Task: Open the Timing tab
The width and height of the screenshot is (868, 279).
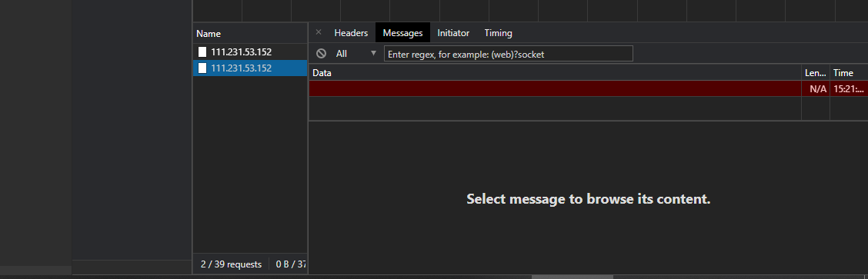Action: 498,32
